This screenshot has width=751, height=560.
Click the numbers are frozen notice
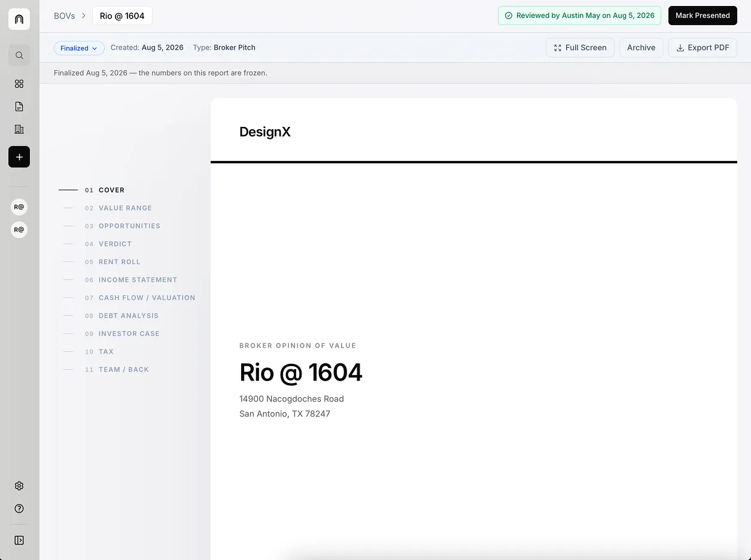(160, 73)
